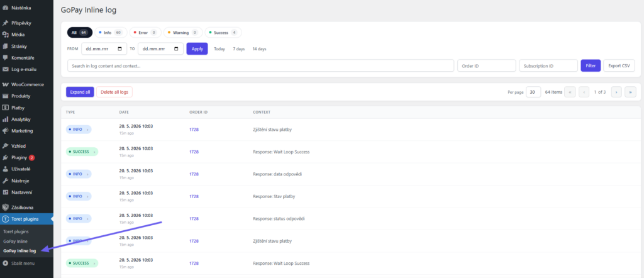Click the Delete all logs button
Image resolution: width=644 pixels, height=278 pixels.
[x=114, y=92]
